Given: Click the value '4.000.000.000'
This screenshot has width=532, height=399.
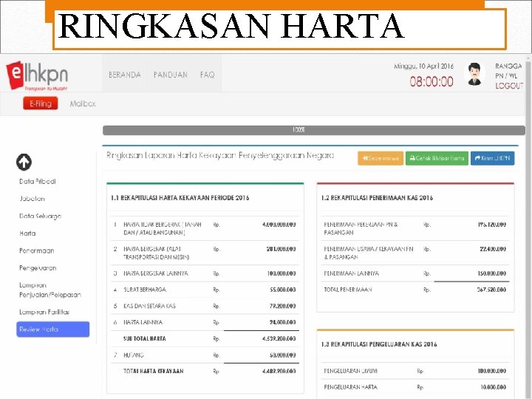Looking at the screenshot, I should coord(279,225).
